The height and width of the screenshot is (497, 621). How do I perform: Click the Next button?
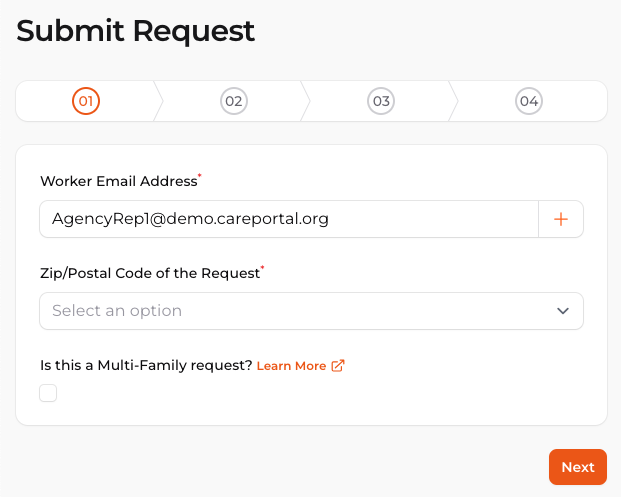(577, 467)
